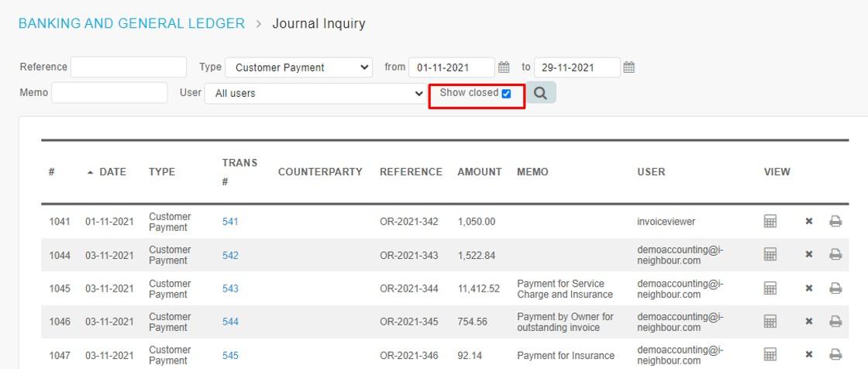Image resolution: width=868 pixels, height=369 pixels.
Task: Delete row 1041 using X icon
Action: (x=809, y=221)
